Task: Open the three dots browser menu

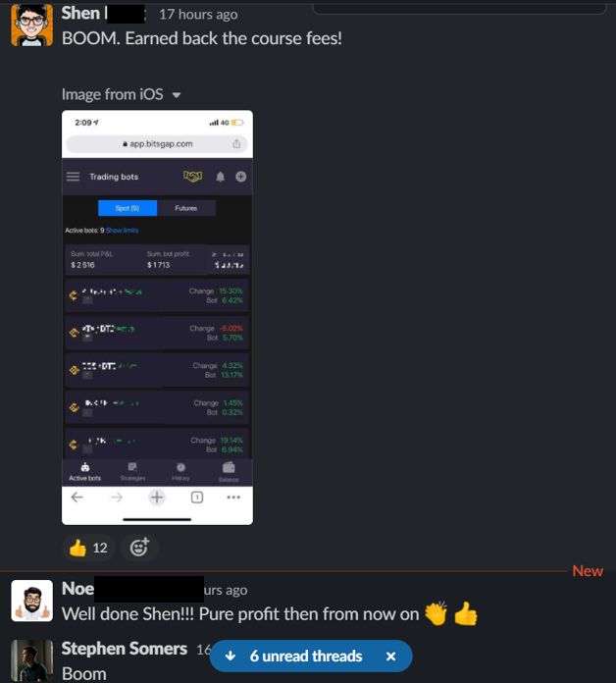Action: (x=233, y=497)
